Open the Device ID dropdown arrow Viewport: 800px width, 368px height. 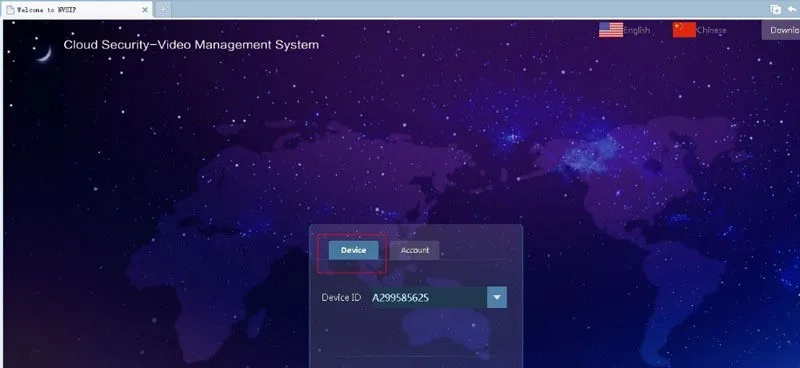tap(497, 297)
